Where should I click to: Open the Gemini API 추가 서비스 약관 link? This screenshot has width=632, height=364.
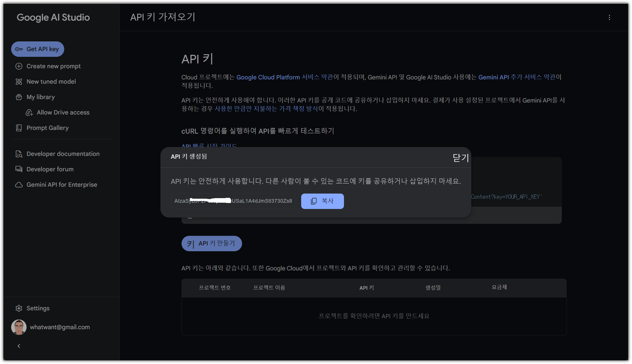517,77
